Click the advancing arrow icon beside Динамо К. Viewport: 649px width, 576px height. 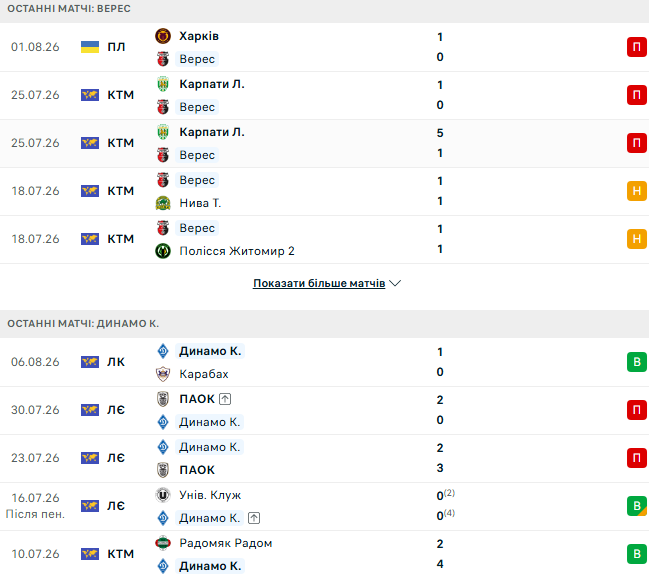(254, 518)
